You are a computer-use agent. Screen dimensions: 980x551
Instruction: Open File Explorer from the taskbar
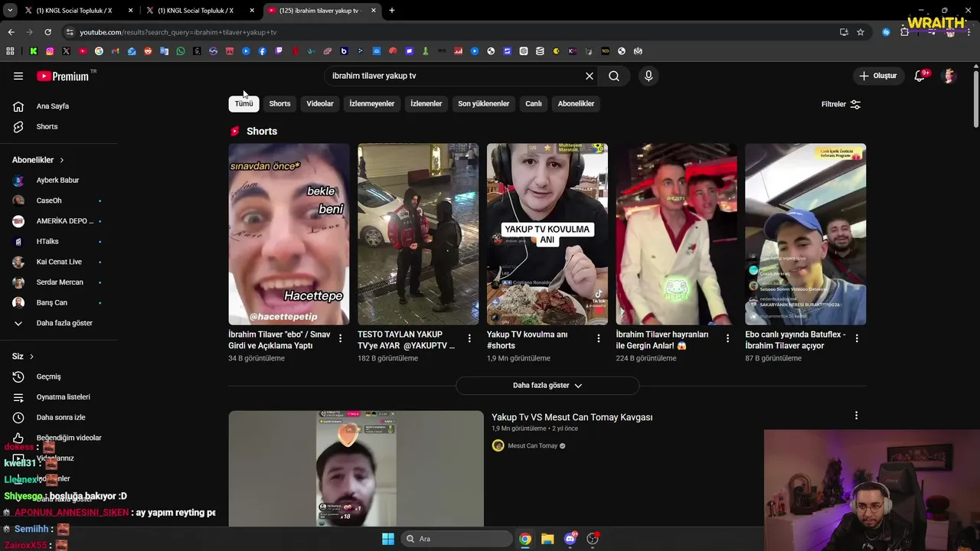tap(547, 539)
